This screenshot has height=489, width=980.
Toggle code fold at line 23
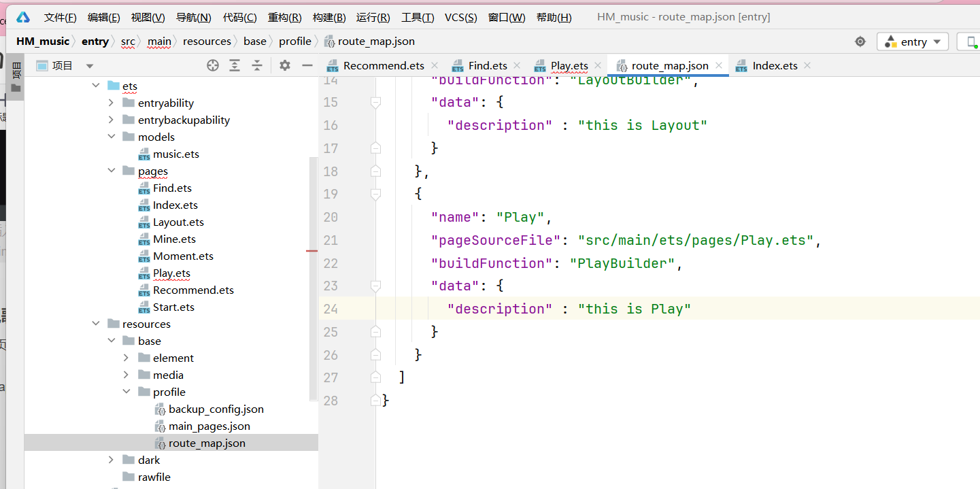coord(375,286)
